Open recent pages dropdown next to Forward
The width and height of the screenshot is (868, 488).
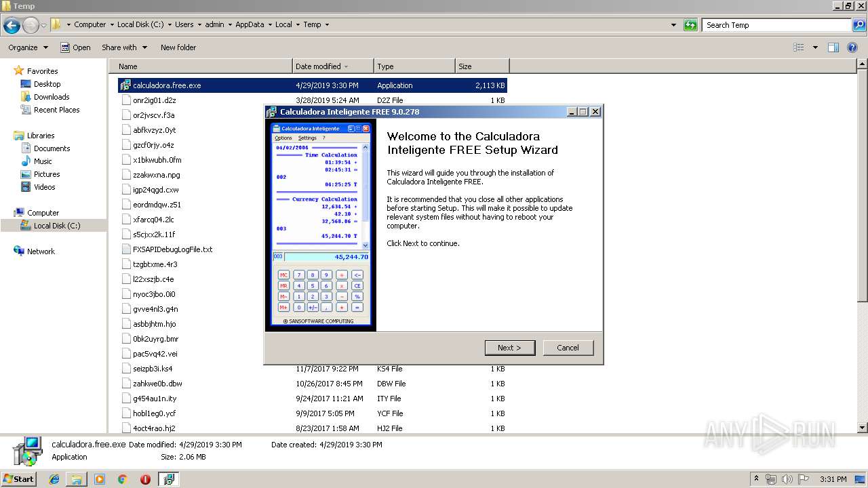pyautogui.click(x=44, y=26)
